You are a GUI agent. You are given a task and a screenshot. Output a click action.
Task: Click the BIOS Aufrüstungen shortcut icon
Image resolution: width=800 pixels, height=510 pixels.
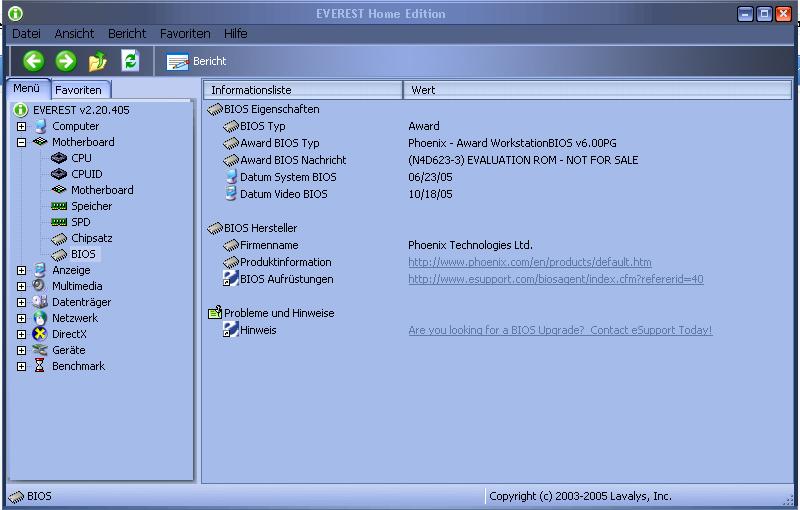[231, 278]
